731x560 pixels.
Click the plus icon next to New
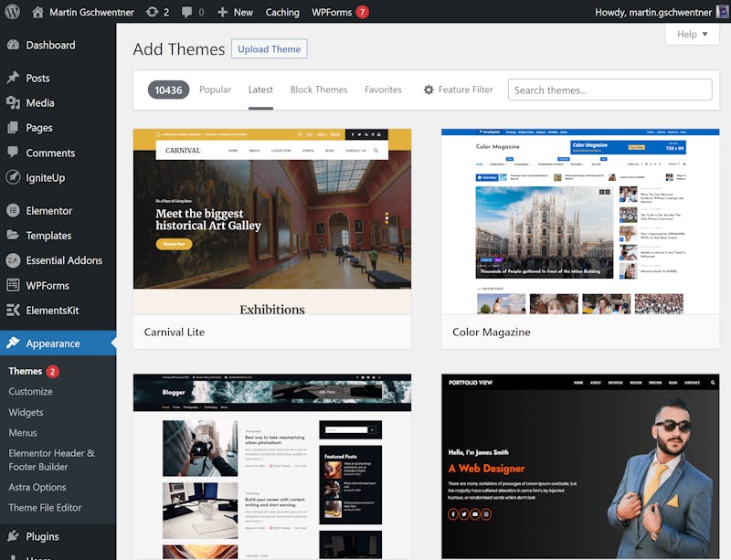pyautogui.click(x=222, y=12)
